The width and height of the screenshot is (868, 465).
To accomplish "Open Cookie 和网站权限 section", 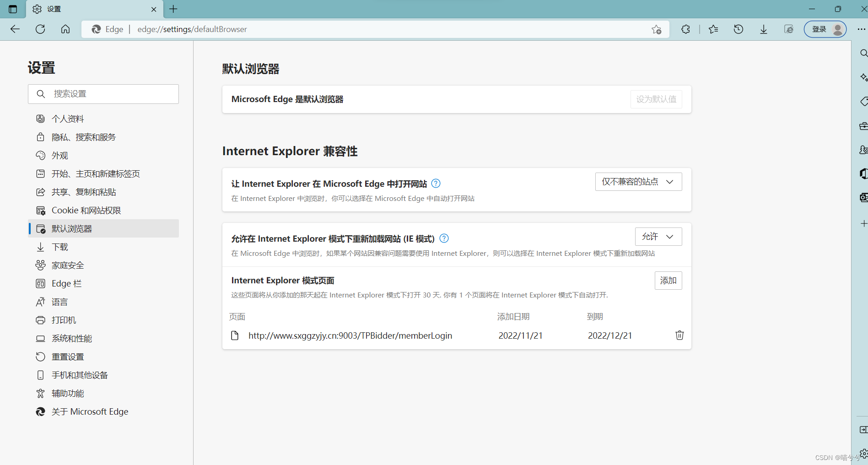I will click(x=103, y=211).
